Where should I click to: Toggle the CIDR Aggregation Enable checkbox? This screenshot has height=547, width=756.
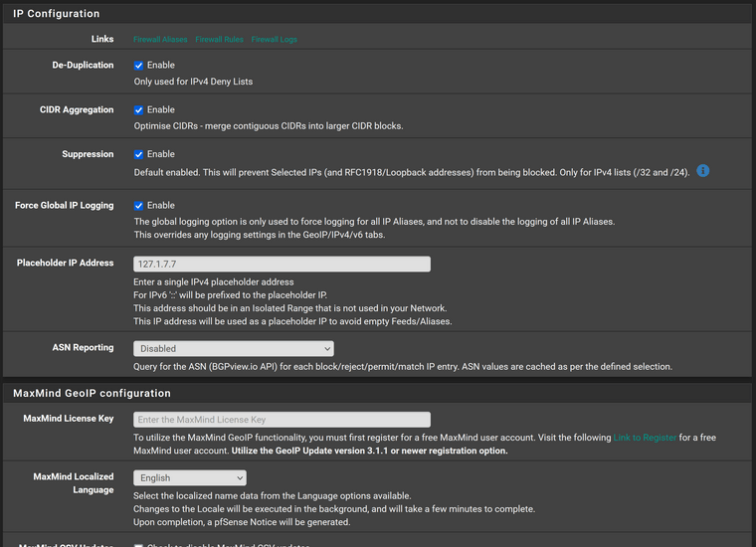[138, 109]
